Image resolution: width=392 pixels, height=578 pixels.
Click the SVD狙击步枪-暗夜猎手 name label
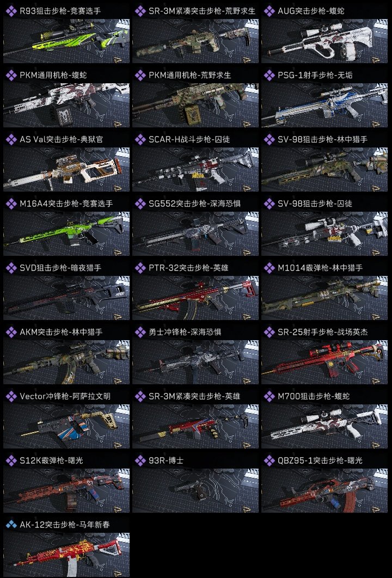point(60,268)
